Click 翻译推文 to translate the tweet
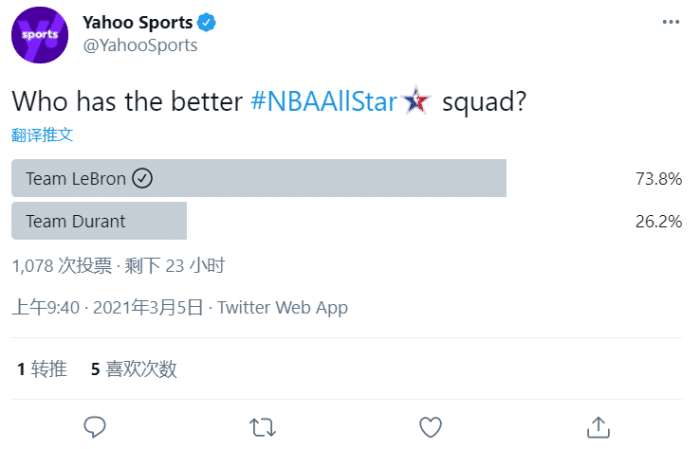Image resolution: width=700 pixels, height=449 pixels. pos(42,134)
